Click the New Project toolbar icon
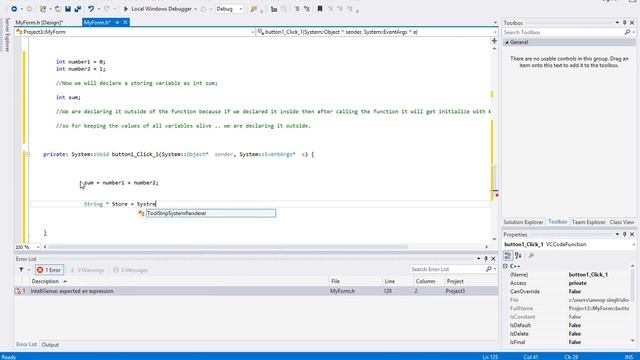 pyautogui.click(x=43, y=9)
